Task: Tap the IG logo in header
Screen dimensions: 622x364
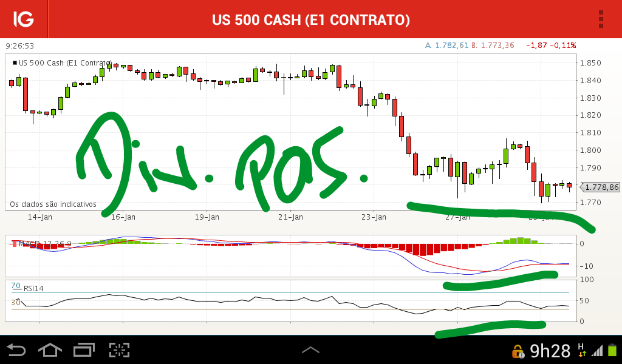Action: [24, 19]
